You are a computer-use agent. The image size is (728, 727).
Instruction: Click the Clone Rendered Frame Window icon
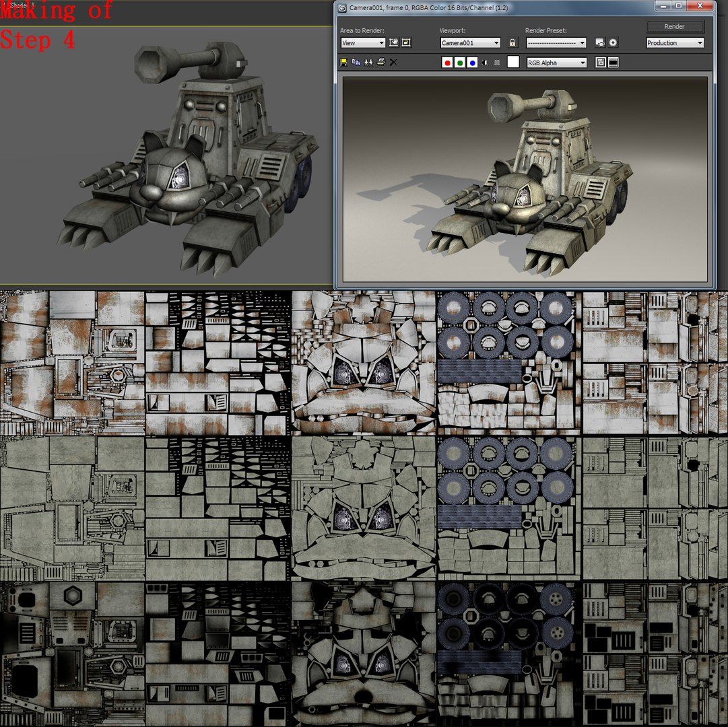coord(368,62)
